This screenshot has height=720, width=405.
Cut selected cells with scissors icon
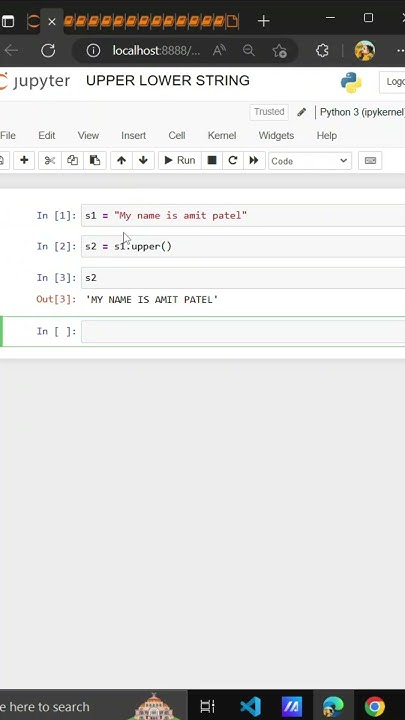coord(50,160)
